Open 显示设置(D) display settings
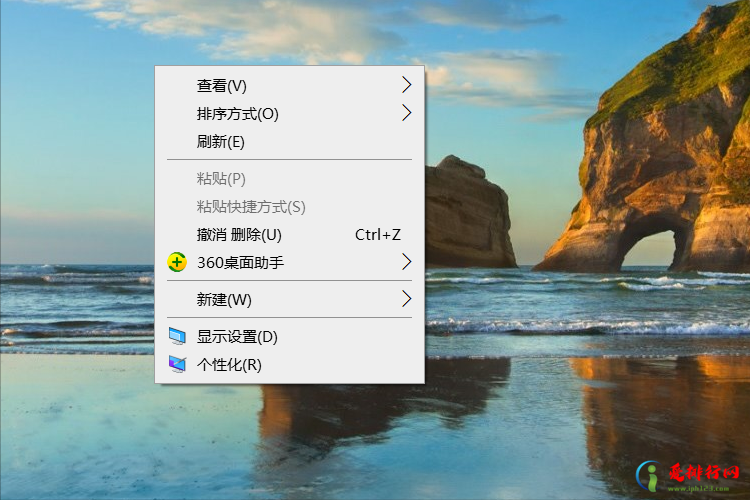 (237, 336)
